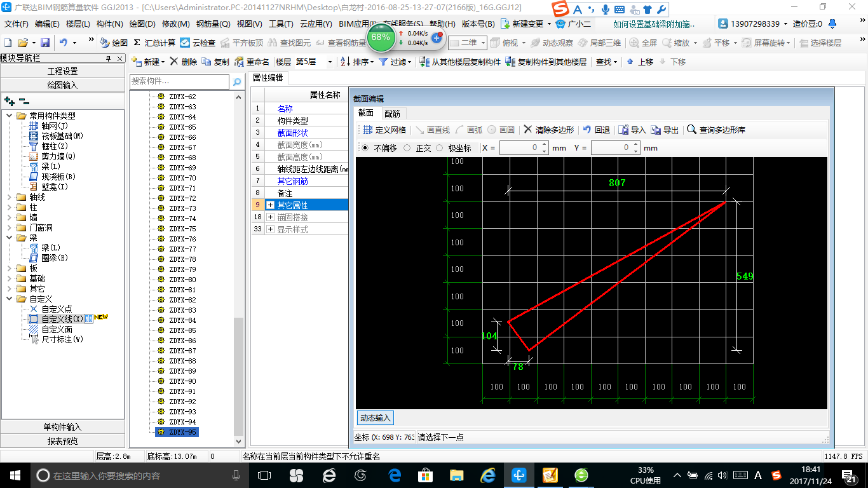Delete component with the 删除 button
868x488 pixels.
pyautogui.click(x=184, y=62)
